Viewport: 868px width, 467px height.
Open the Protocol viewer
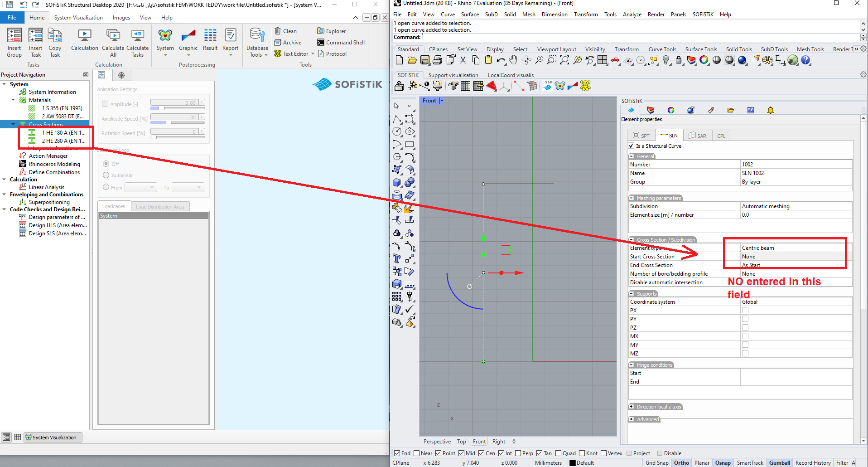click(332, 54)
